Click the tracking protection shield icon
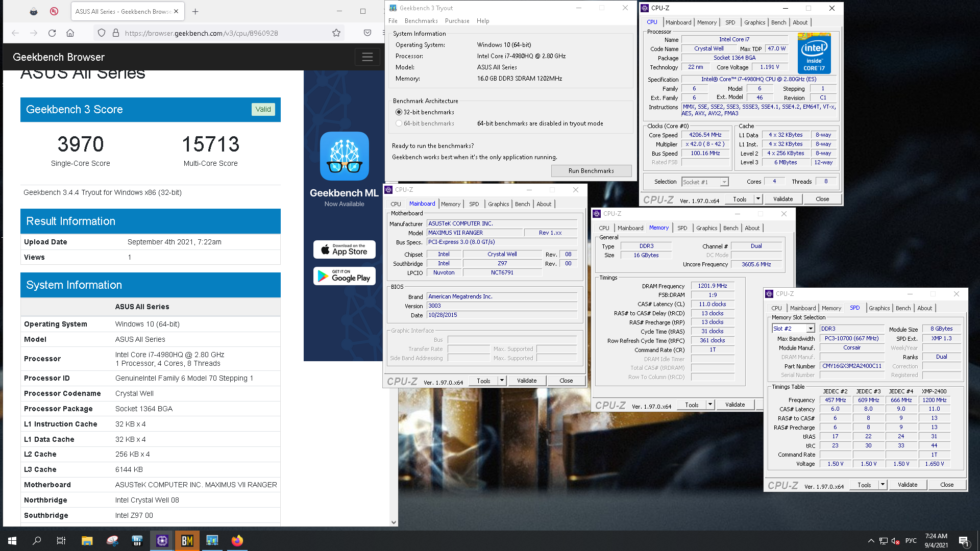Image resolution: width=980 pixels, height=551 pixels. (102, 33)
